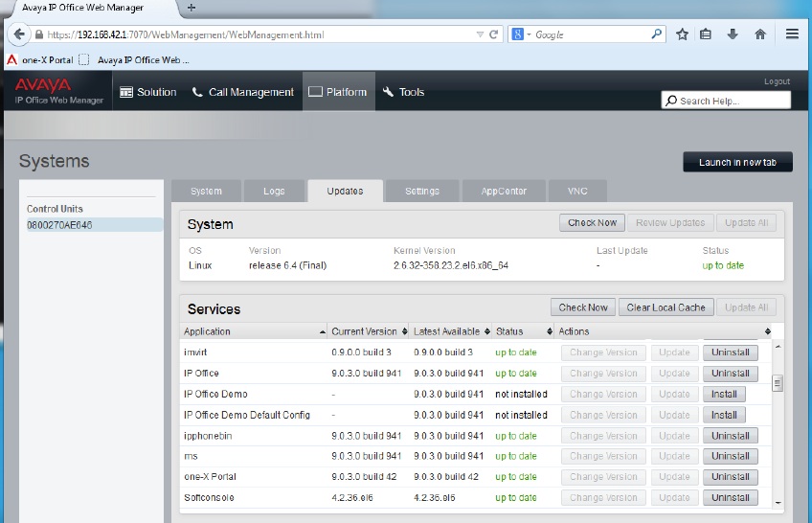The width and height of the screenshot is (812, 523).
Task: Open the URL history dropdown arrow
Action: click(x=480, y=34)
